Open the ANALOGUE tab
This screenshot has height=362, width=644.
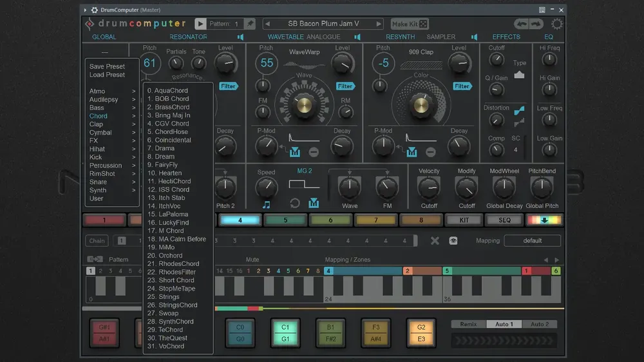(x=323, y=37)
